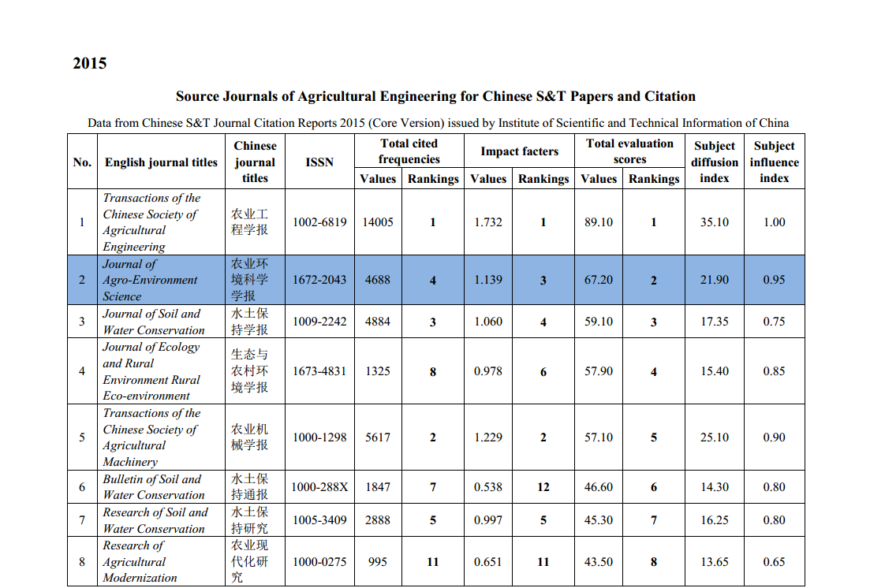Click evaluation score "46.60"

[x=598, y=486]
